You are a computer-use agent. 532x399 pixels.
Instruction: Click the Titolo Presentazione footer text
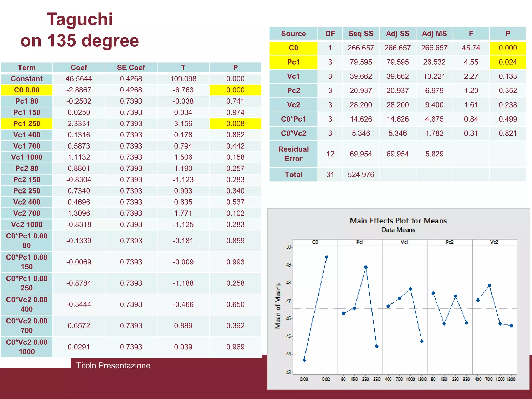click(x=113, y=365)
